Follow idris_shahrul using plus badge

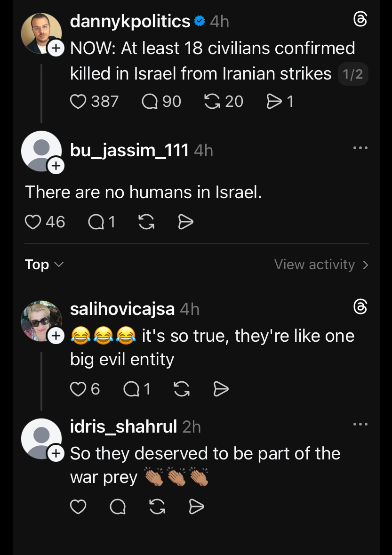point(56,453)
